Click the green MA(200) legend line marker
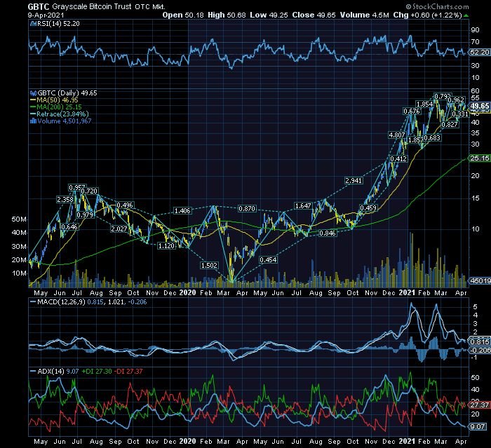 point(33,107)
